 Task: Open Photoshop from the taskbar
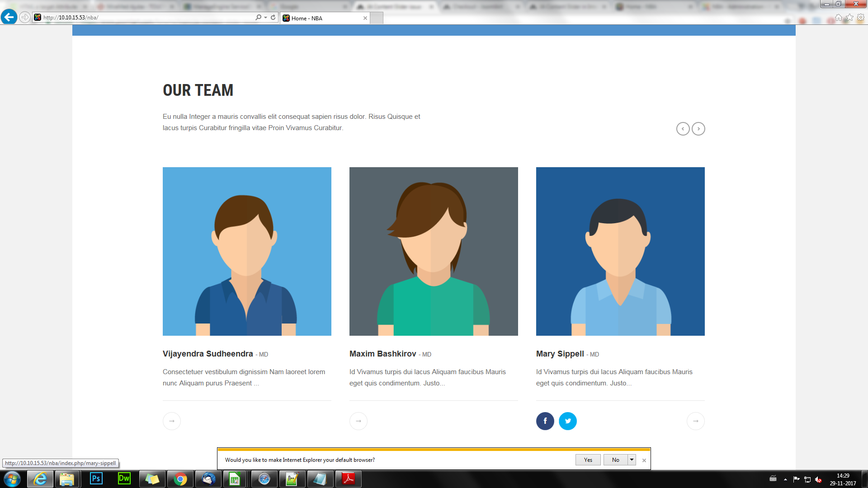[x=96, y=479]
